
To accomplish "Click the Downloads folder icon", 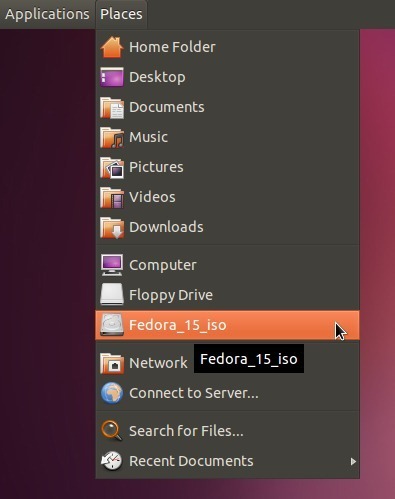I will point(112,227).
